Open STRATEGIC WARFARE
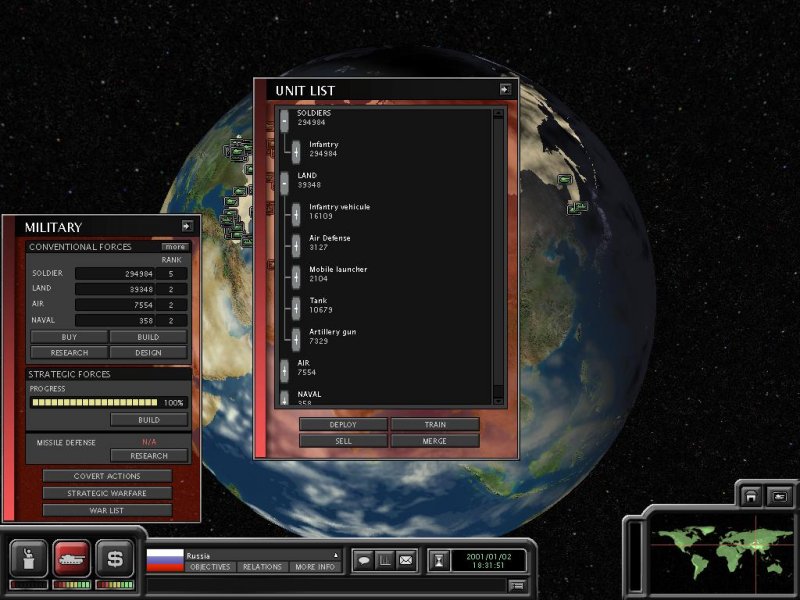This screenshot has height=600, width=800. (107, 493)
